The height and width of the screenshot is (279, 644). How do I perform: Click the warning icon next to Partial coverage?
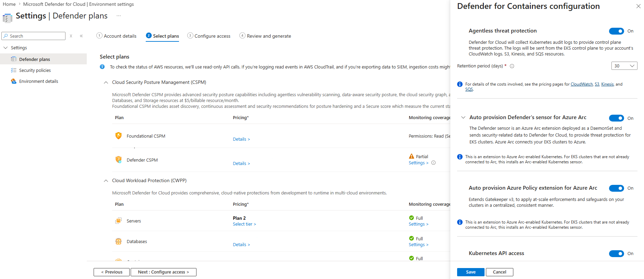[x=412, y=156]
